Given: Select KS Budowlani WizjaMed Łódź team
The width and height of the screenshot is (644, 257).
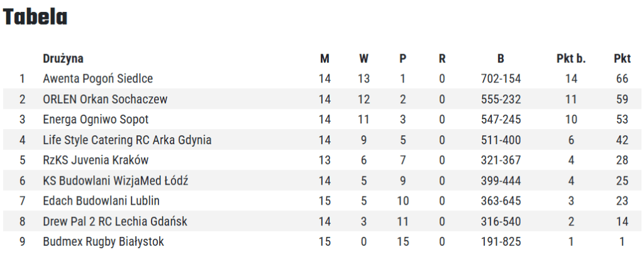Looking at the screenshot, I should coord(116,181).
